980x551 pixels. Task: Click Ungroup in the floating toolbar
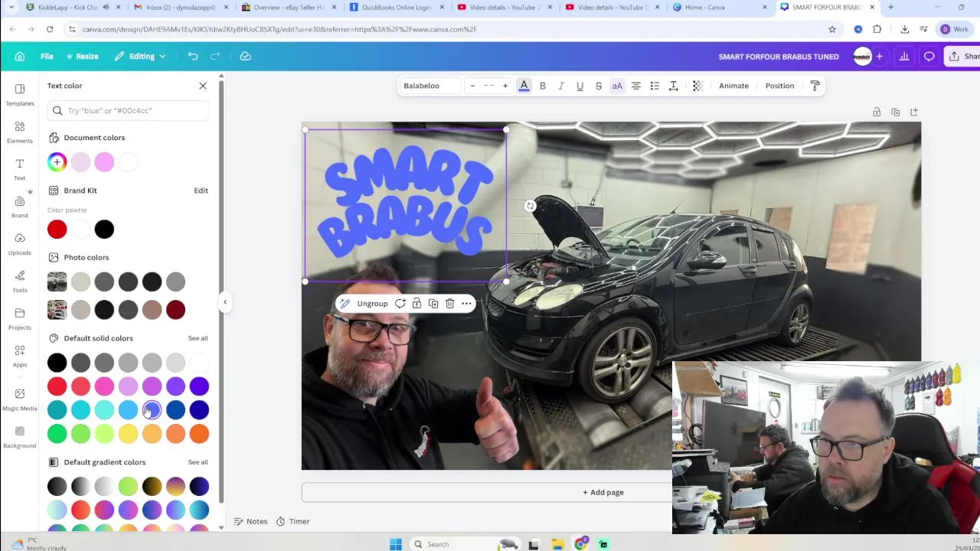(372, 304)
